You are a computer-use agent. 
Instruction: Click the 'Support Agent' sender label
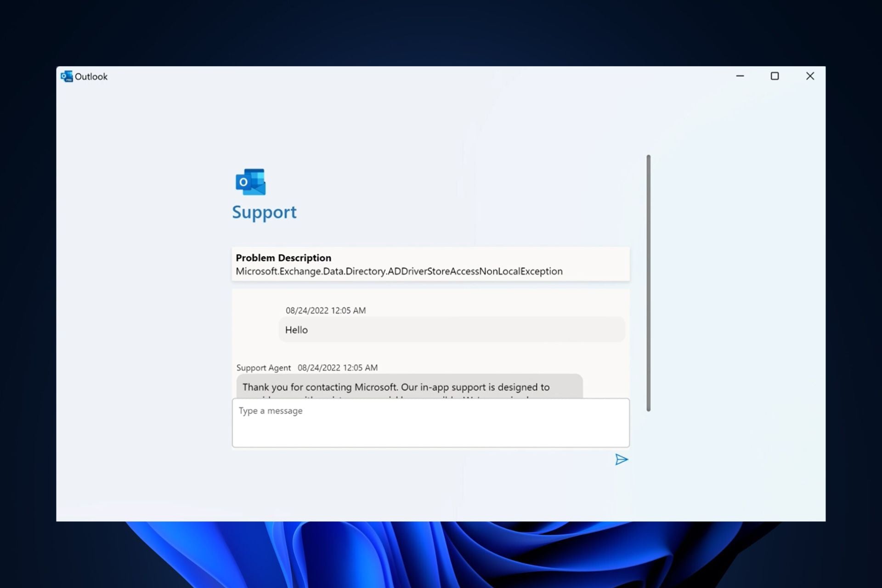point(263,368)
